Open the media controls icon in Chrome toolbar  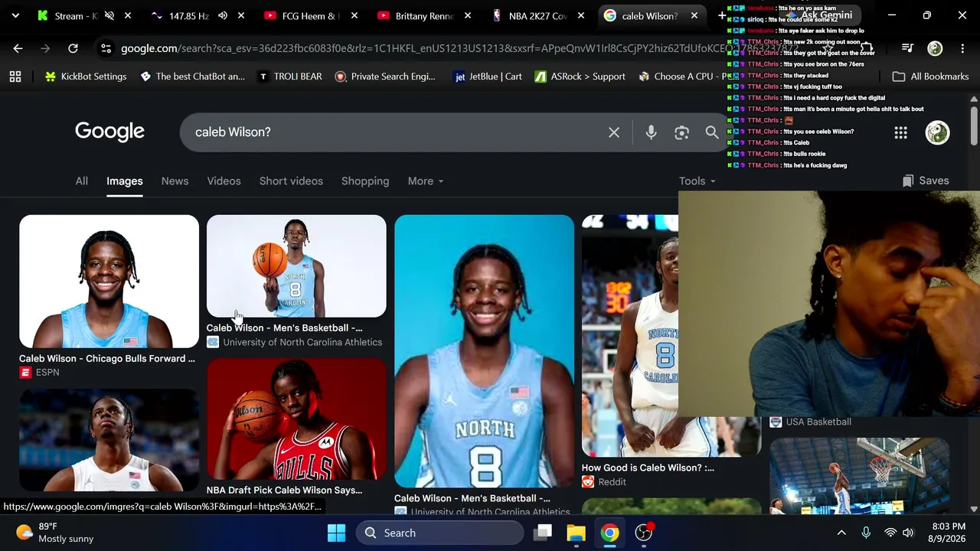pyautogui.click(x=907, y=48)
